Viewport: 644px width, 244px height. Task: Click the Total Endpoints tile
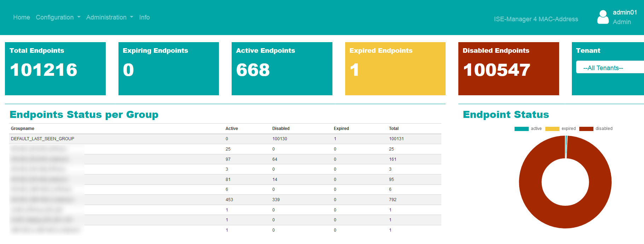(x=55, y=69)
